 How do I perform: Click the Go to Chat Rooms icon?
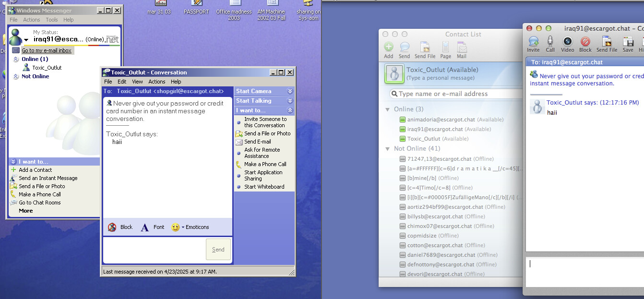click(13, 203)
